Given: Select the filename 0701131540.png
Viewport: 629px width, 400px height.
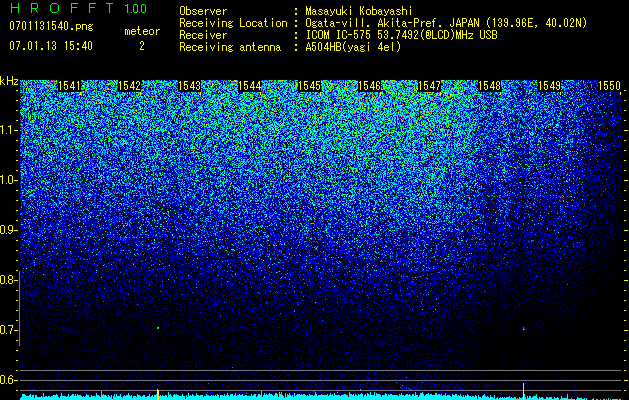Looking at the screenshot, I should (x=51, y=26).
